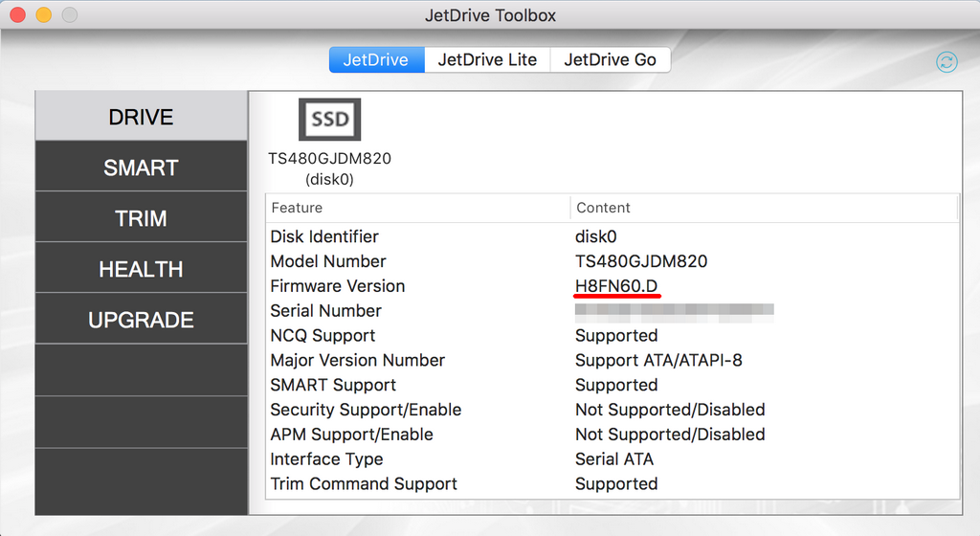Screen dimensions: 980x536
Task: Minimize the JetDrive Toolbox window
Action: [44, 15]
